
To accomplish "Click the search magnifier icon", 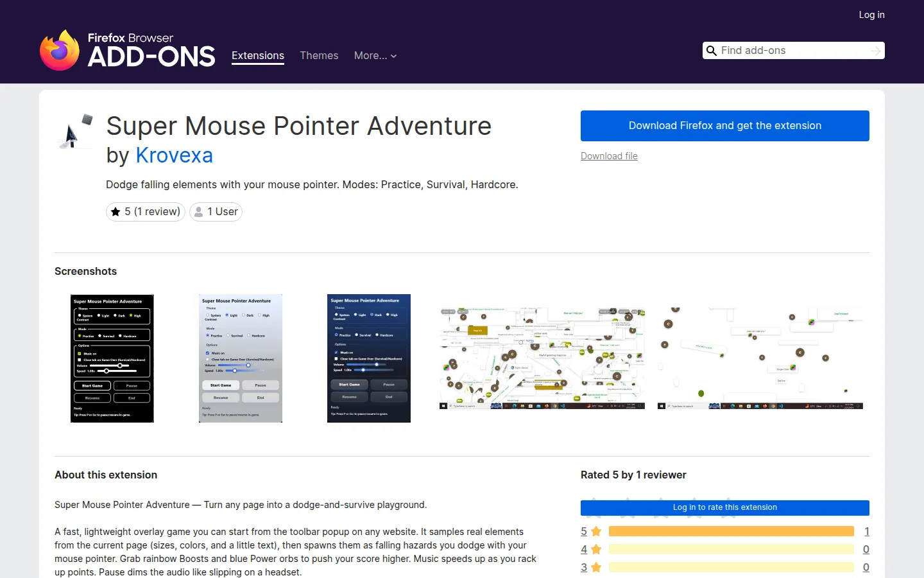I will 711,51.
